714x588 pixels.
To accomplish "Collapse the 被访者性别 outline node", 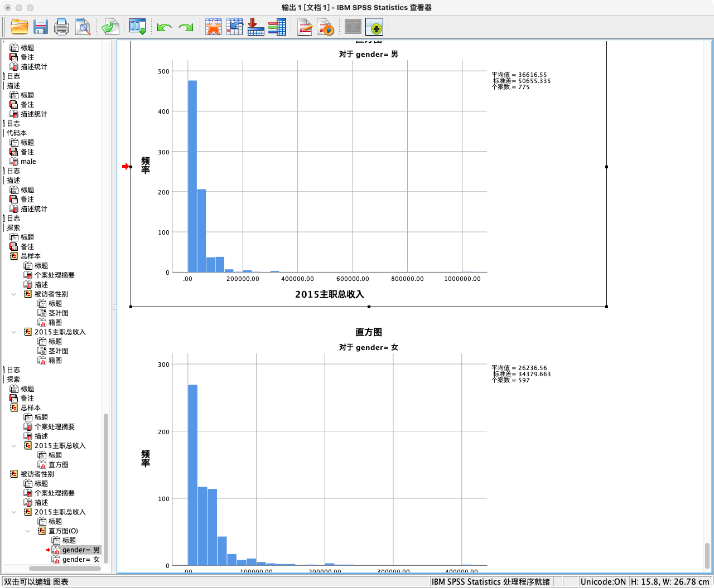I will [x=14, y=294].
